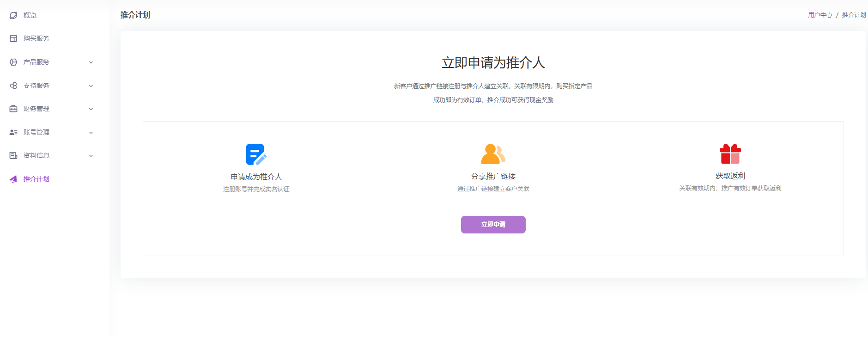This screenshot has width=868, height=337.
Task: Click the 立即申请为推介人 heading
Action: (493, 63)
